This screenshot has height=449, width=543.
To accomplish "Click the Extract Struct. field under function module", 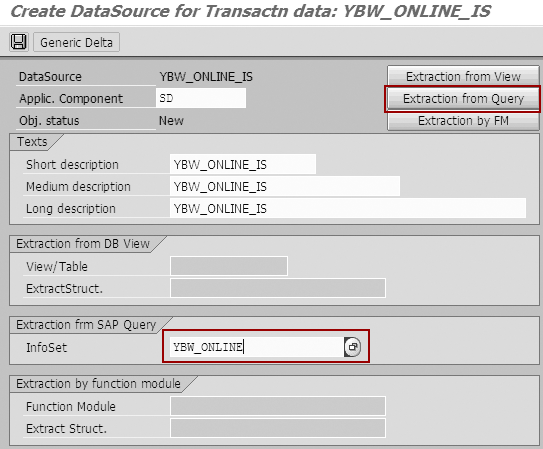I will [278, 428].
